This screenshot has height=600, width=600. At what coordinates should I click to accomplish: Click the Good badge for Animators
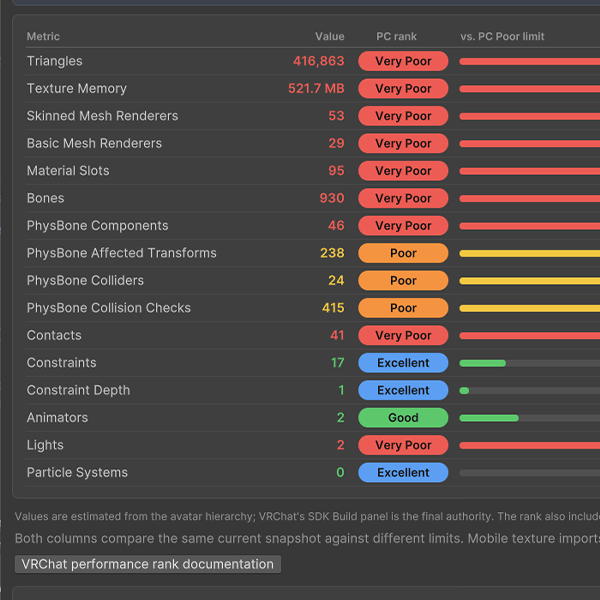tap(403, 417)
